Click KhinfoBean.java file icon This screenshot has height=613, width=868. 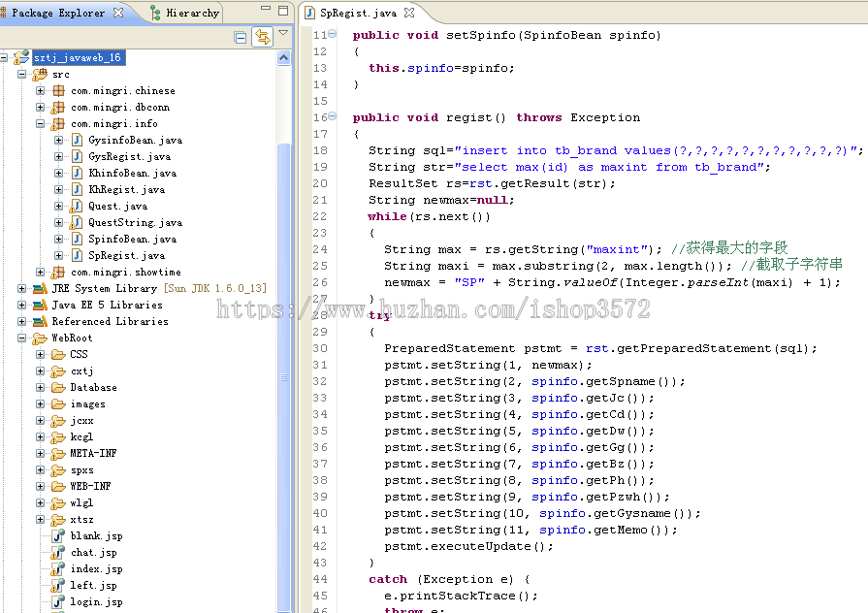click(77, 174)
